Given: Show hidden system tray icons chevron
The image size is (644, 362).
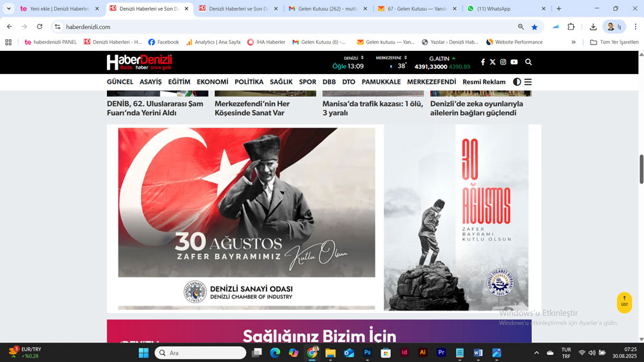Looking at the screenshot, I should tap(536, 352).
